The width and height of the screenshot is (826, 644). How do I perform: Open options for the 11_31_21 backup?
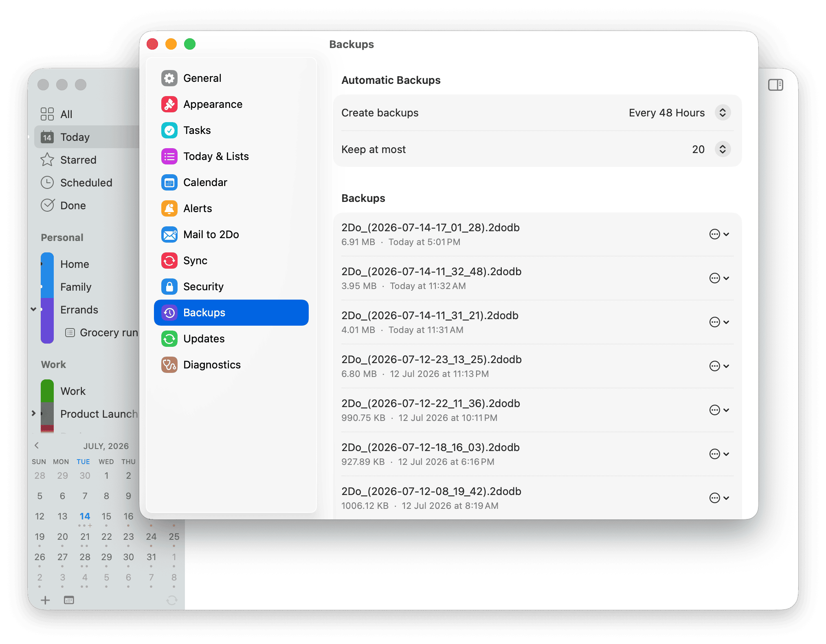(x=719, y=322)
